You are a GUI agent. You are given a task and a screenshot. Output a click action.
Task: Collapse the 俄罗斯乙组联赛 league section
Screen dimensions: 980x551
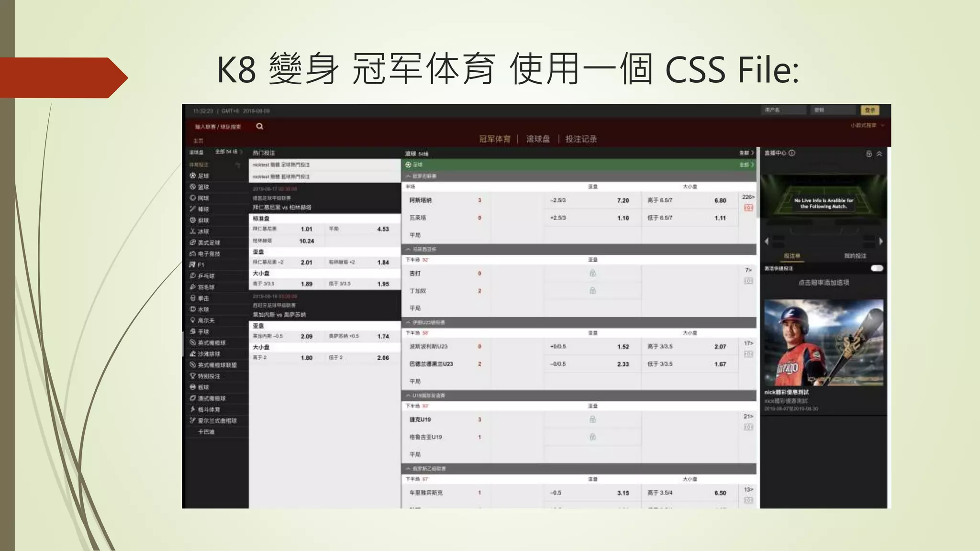pyautogui.click(x=408, y=469)
